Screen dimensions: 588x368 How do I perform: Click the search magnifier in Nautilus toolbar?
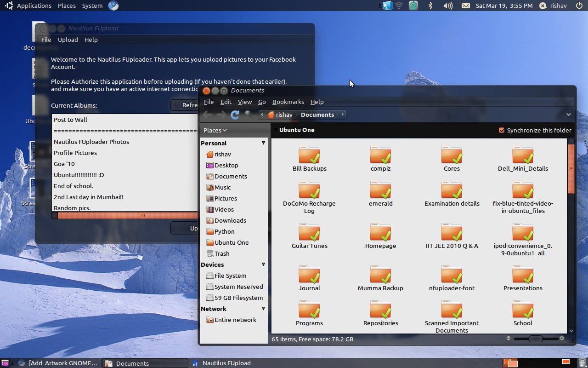coord(249,115)
